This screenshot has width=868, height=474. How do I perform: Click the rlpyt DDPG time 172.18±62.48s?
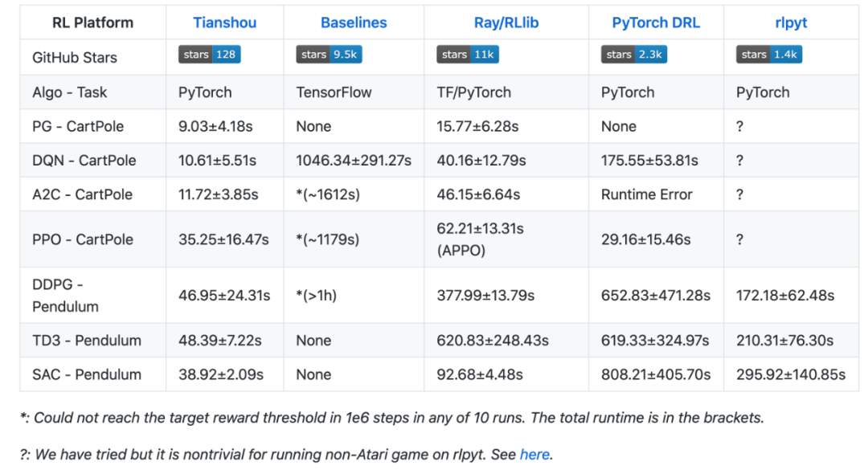click(785, 295)
